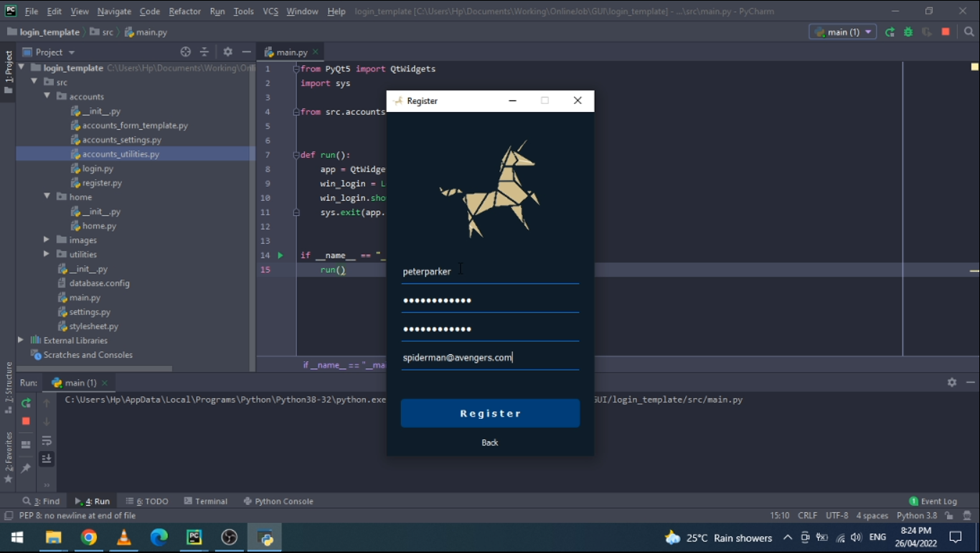
Task: Toggle soft-wrap in Run console
Action: click(x=47, y=440)
